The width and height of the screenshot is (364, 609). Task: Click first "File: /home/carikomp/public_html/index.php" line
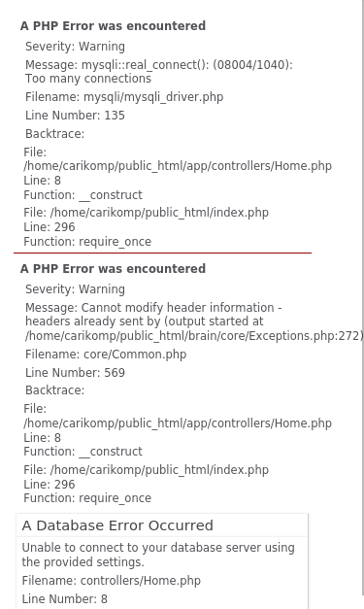tap(146, 213)
